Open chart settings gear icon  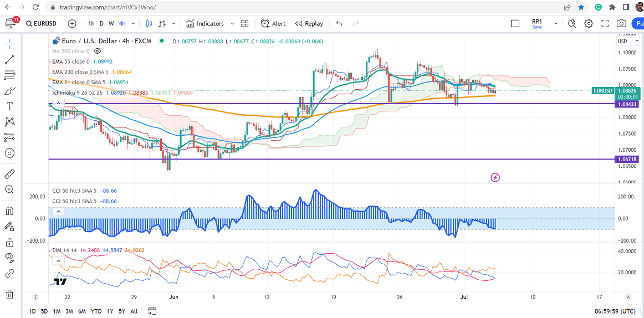(589, 24)
